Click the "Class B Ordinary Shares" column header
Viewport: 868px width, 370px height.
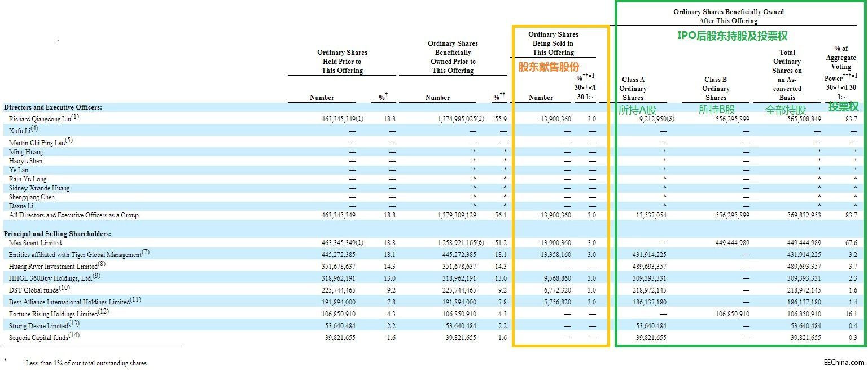pyautogui.click(x=716, y=89)
